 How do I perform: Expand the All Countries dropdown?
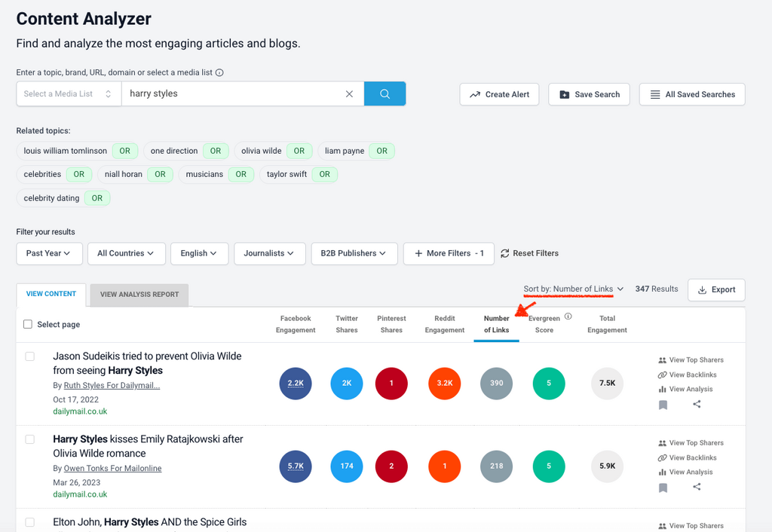coord(126,253)
